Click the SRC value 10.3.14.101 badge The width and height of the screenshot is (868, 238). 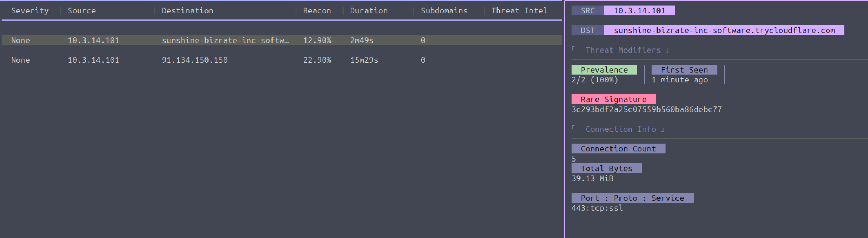(x=639, y=11)
